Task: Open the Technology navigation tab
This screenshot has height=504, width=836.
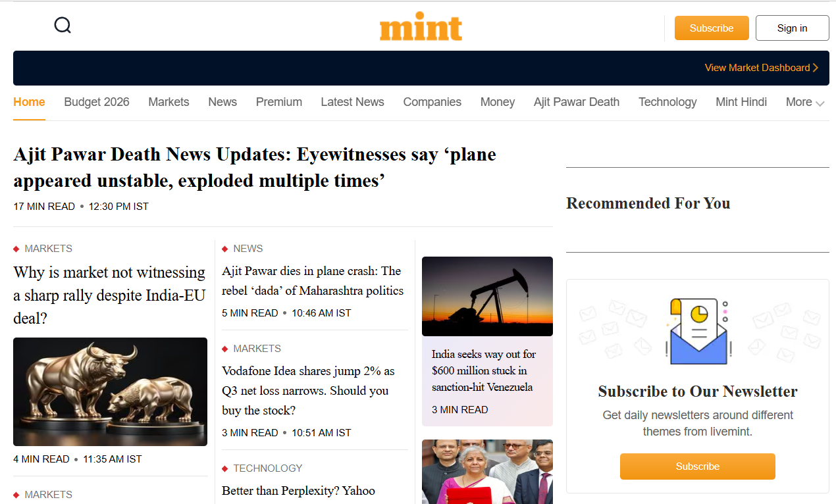Action: point(667,102)
